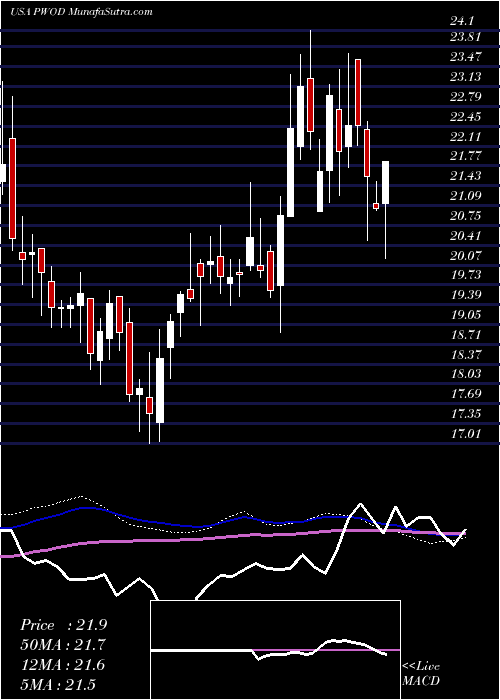Click the 19.73 price axis label
Viewport: 500px width, 700px height.
[x=466, y=275]
